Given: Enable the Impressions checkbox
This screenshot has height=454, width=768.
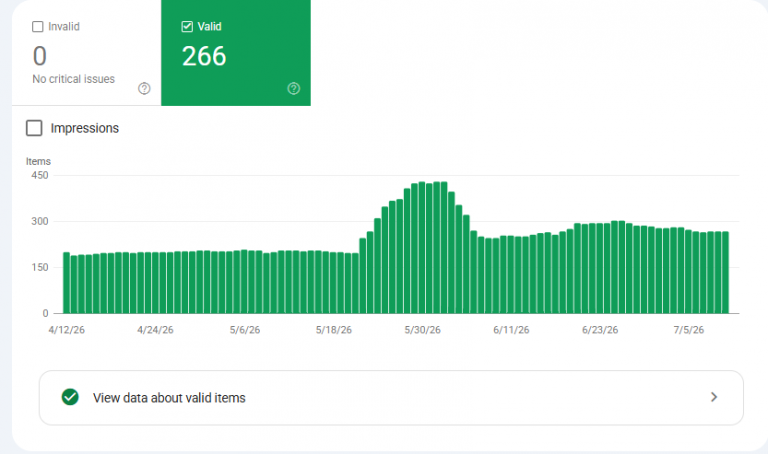Looking at the screenshot, I should pos(34,128).
